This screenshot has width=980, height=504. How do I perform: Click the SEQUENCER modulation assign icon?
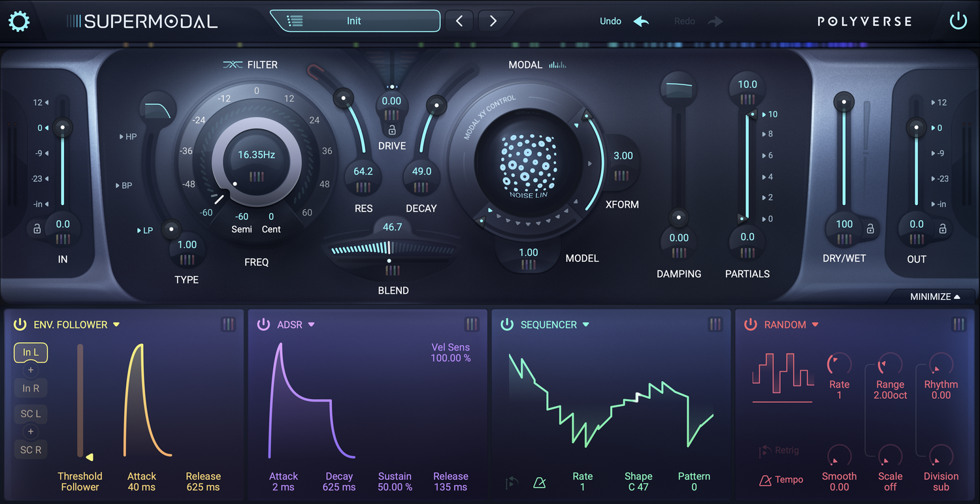click(x=715, y=324)
